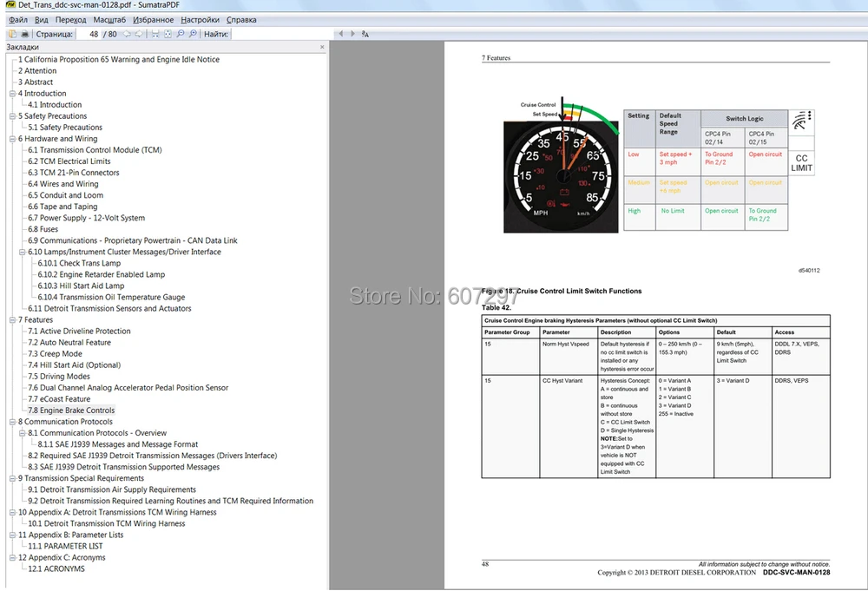Go to 6.10.1 Check Trans Lamp

(79, 264)
